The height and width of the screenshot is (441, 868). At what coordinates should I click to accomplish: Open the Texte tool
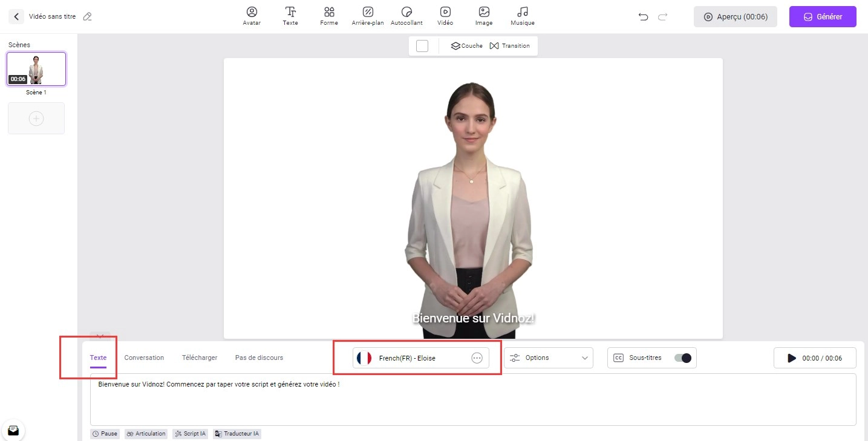290,16
